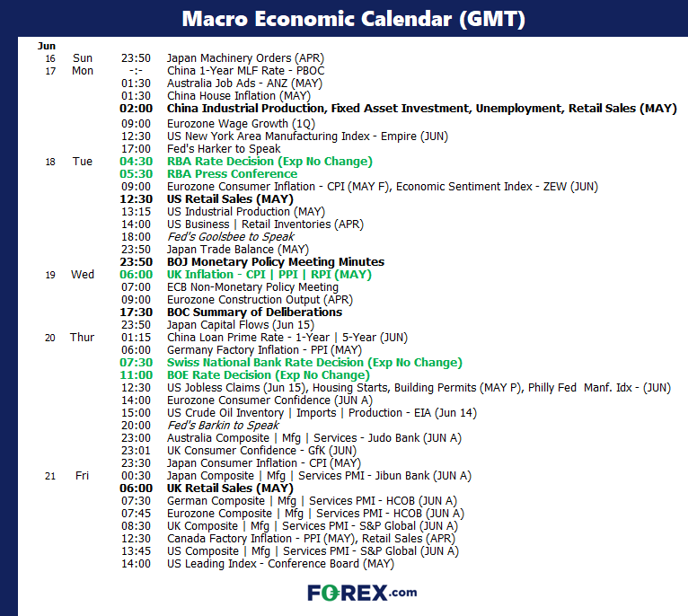Select US New York Area Manufacturing Index
Viewport: 688px width, 616px height.
tap(307, 136)
